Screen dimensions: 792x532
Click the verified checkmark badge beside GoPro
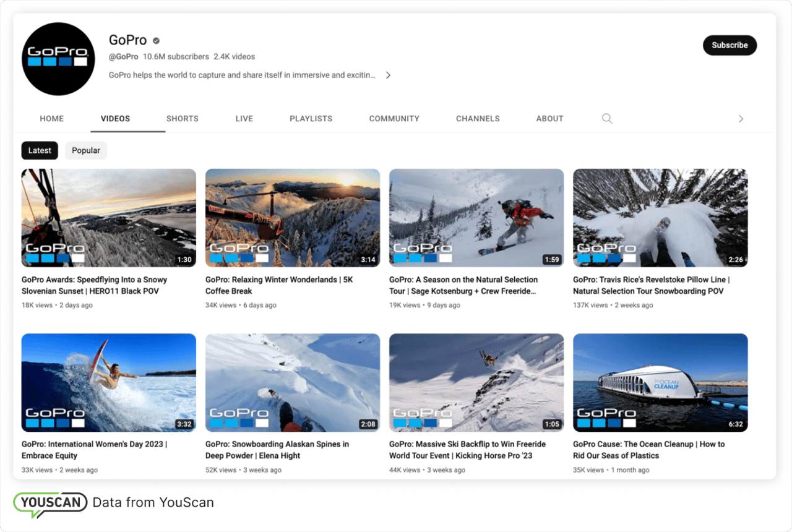157,41
